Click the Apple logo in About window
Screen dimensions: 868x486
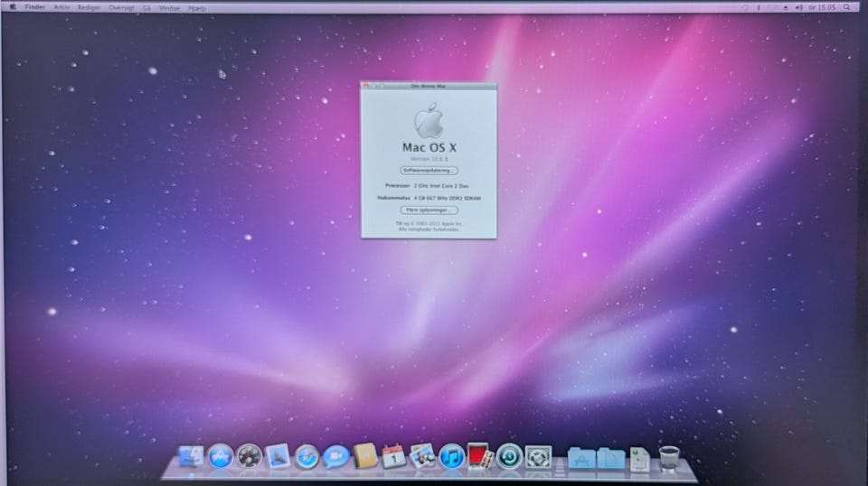click(x=429, y=120)
